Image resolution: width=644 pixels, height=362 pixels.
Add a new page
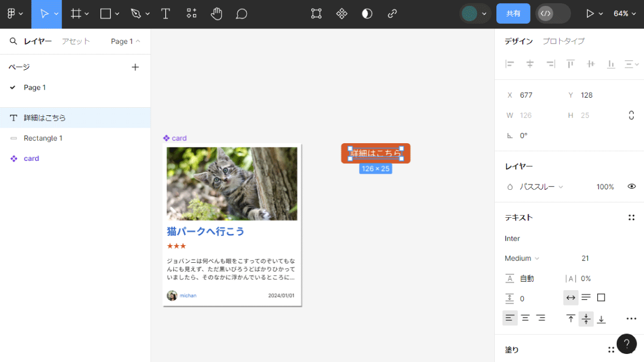pyautogui.click(x=135, y=67)
